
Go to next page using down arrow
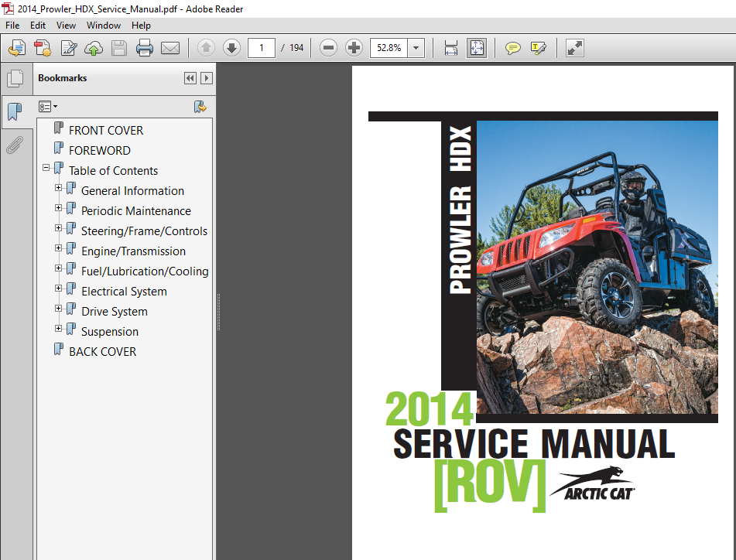tap(231, 48)
